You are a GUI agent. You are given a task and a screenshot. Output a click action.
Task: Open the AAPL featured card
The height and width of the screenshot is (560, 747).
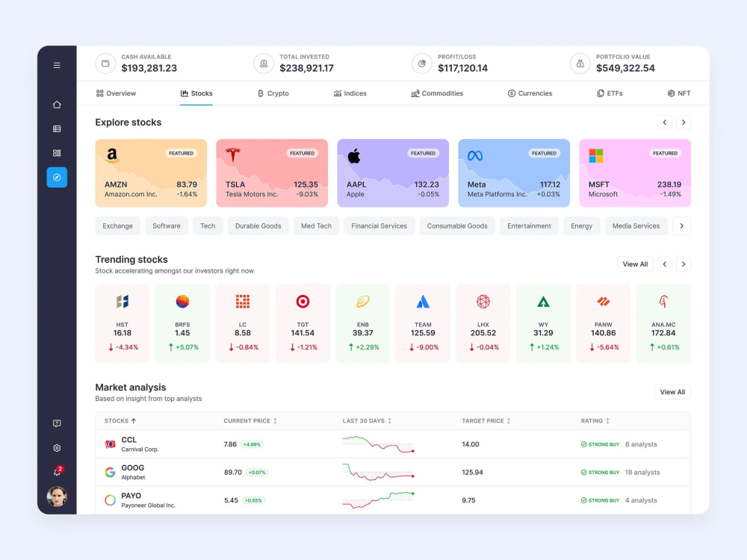pyautogui.click(x=393, y=173)
